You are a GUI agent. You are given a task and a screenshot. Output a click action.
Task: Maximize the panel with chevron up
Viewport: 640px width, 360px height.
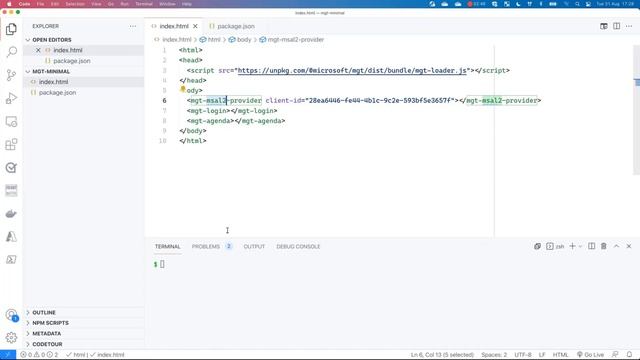616,246
